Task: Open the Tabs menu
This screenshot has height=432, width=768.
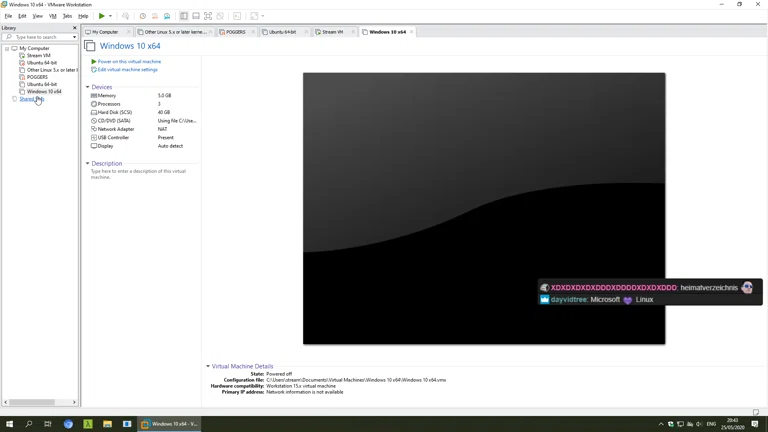Action: 68,16
